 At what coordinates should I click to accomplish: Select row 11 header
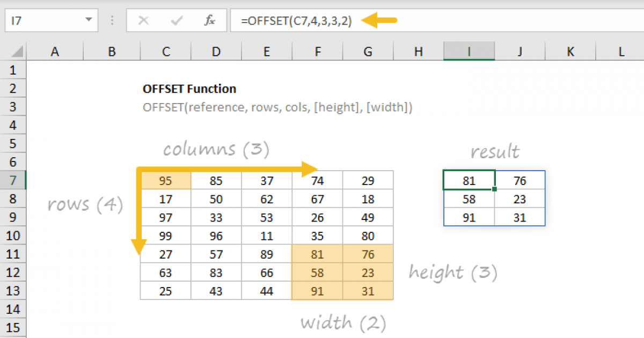tap(13, 254)
